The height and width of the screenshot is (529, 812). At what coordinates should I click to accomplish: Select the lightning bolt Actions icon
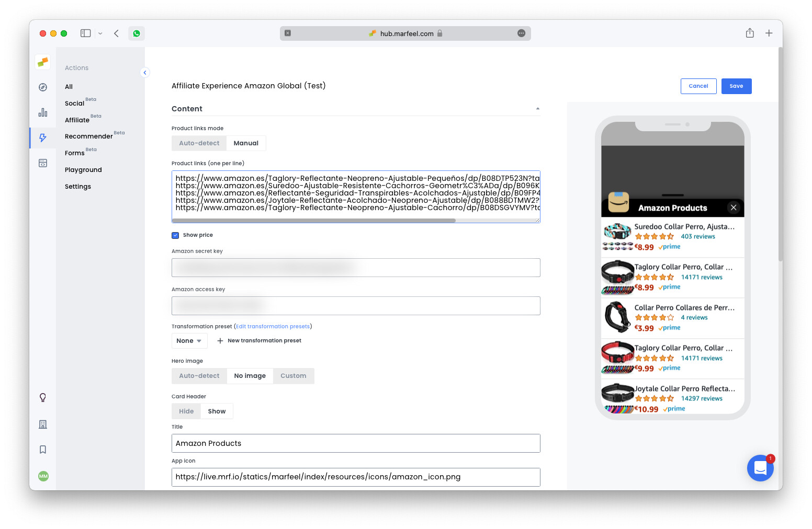click(x=42, y=137)
